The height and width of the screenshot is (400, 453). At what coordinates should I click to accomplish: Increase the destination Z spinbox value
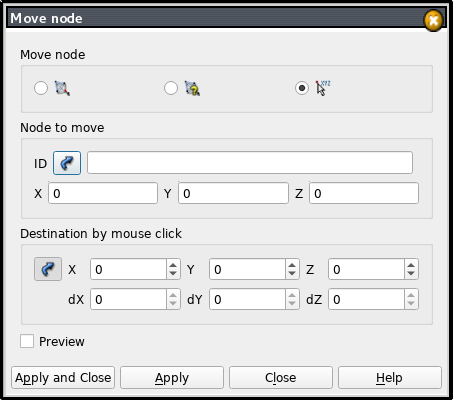[411, 265]
